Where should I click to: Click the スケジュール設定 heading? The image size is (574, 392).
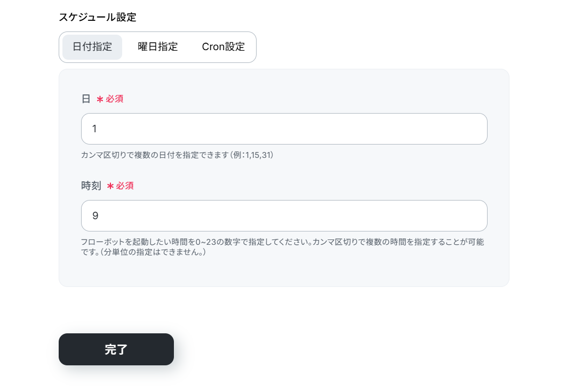click(98, 17)
